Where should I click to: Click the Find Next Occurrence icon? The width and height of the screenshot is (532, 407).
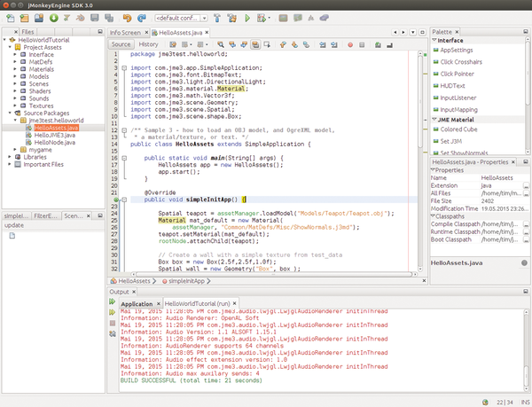tap(244, 44)
